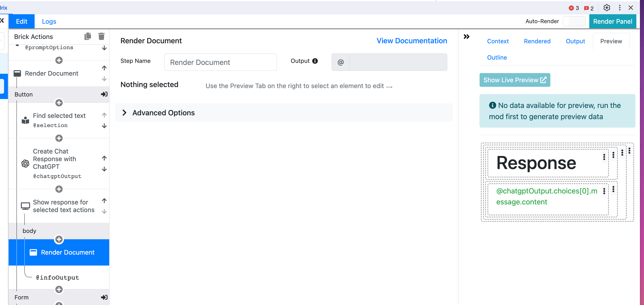Open the @chatgptOutput text element's options menu
Viewport: 644px width, 305px height.
pyautogui.click(x=604, y=191)
